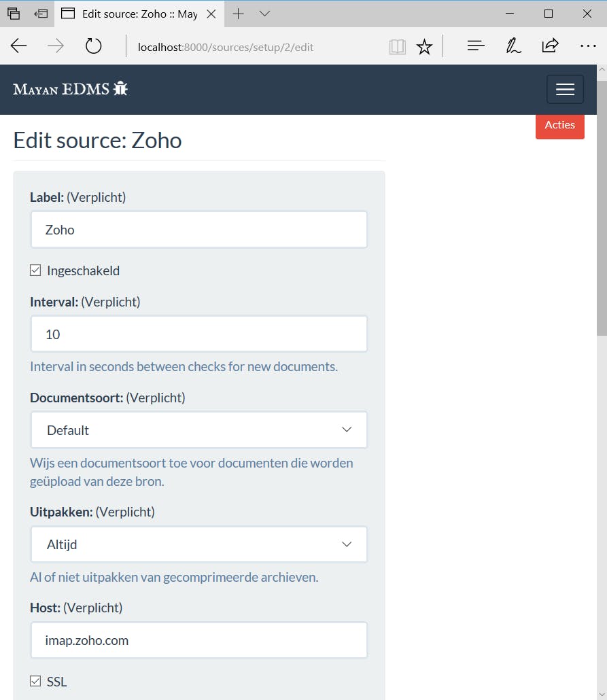Open the tab list chevron dropdown
Viewport: 607px width, 700px height.
click(x=265, y=14)
